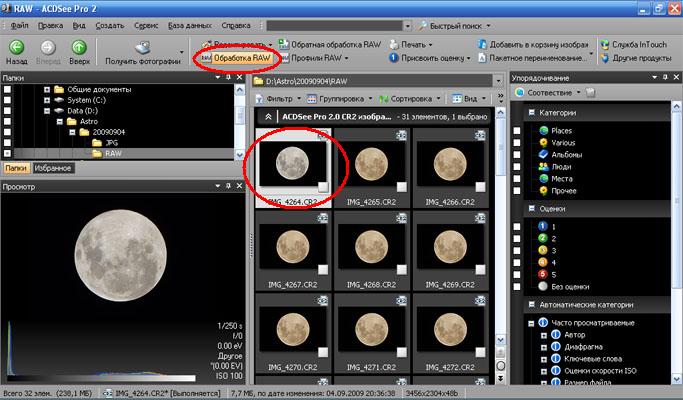The image size is (683, 400).
Task: Click Присвоить оценку icon
Action: [x=394, y=58]
